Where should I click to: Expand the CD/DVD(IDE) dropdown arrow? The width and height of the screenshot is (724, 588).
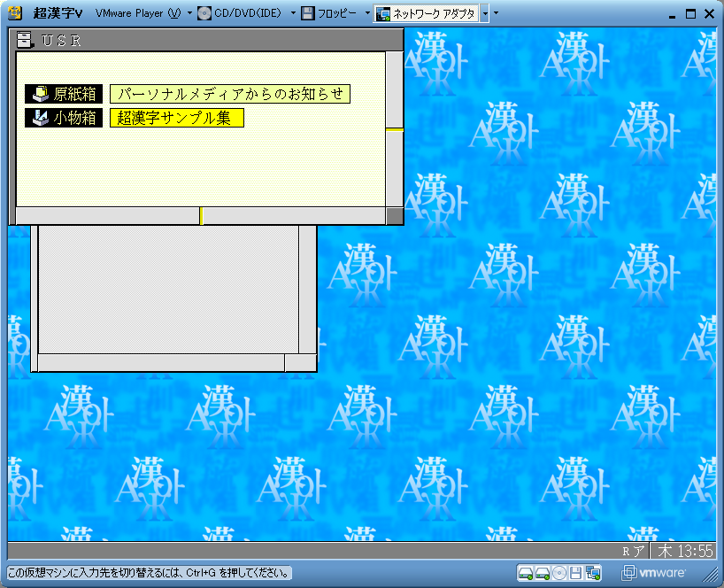coord(292,13)
